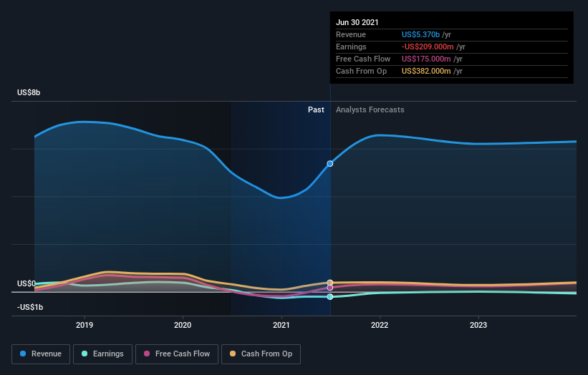The image size is (588, 375).
Task: Click the pink Free Cash Flow data point
Action: (x=330, y=288)
